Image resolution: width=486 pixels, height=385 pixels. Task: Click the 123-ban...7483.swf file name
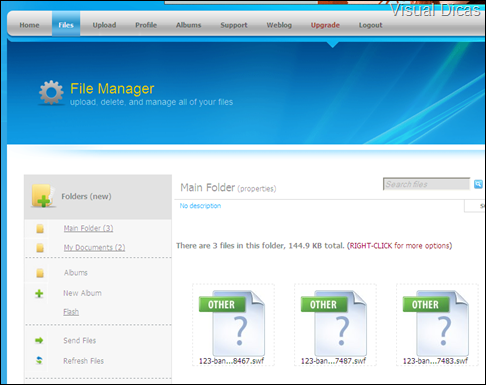[436, 361]
